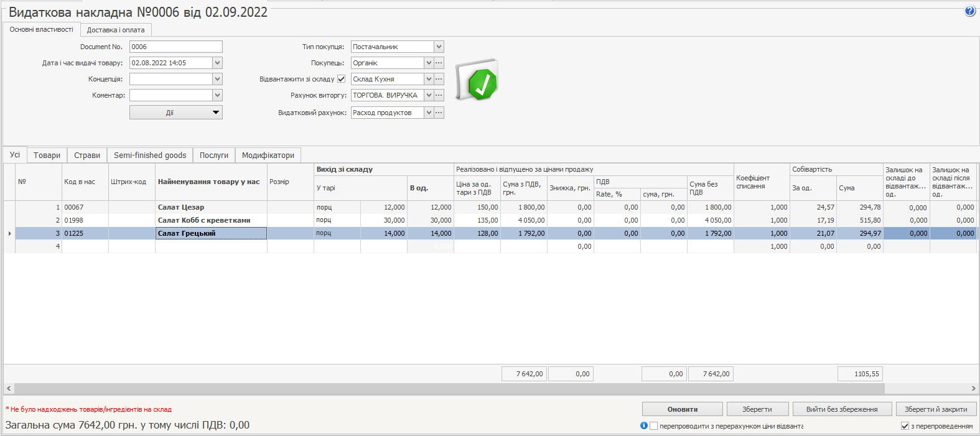Click Зберегти й закрити button
Viewport: 980px width, 436px height.
tap(936, 409)
